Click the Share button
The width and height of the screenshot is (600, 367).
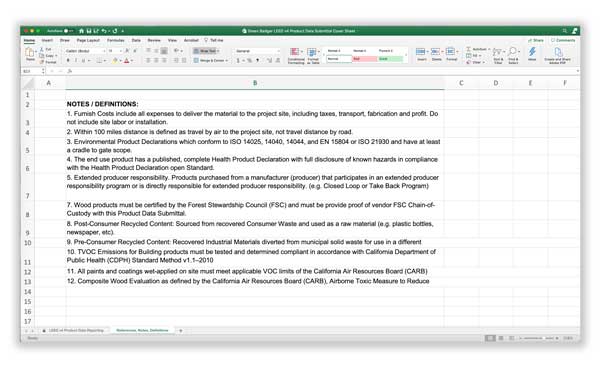coord(536,40)
